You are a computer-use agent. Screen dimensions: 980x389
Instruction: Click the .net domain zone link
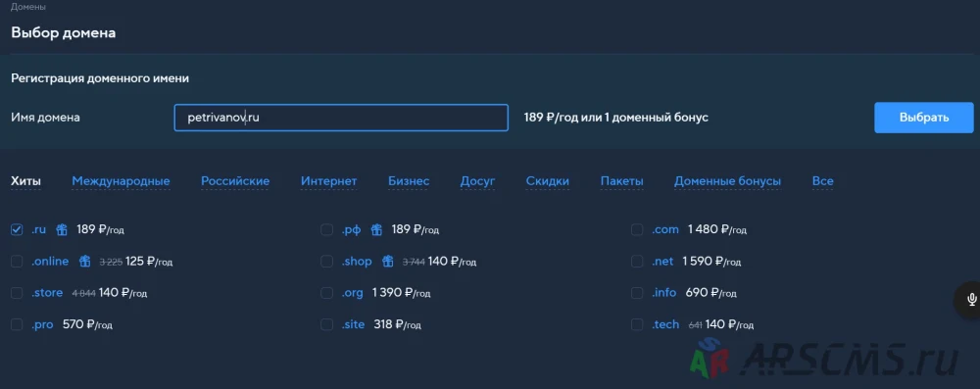662,262
